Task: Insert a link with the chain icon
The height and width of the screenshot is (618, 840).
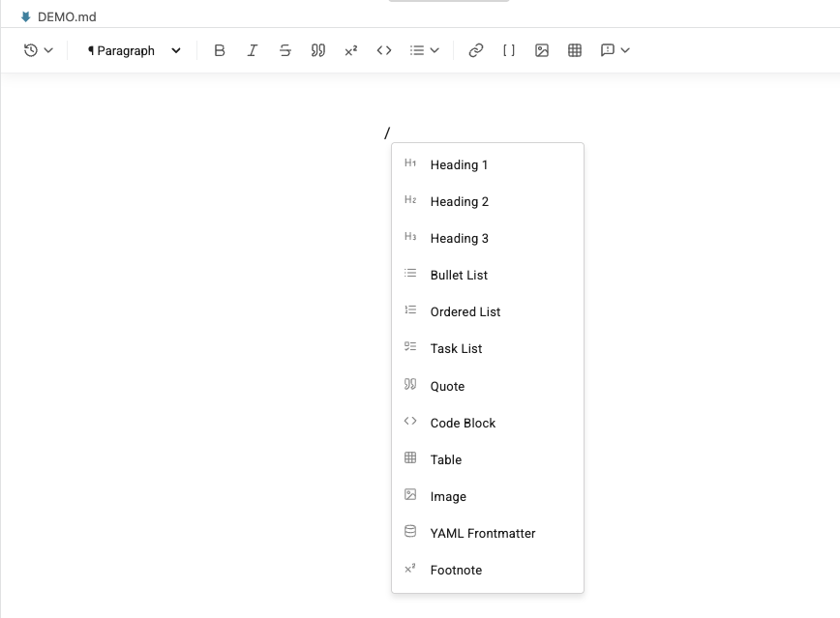Action: [x=476, y=50]
